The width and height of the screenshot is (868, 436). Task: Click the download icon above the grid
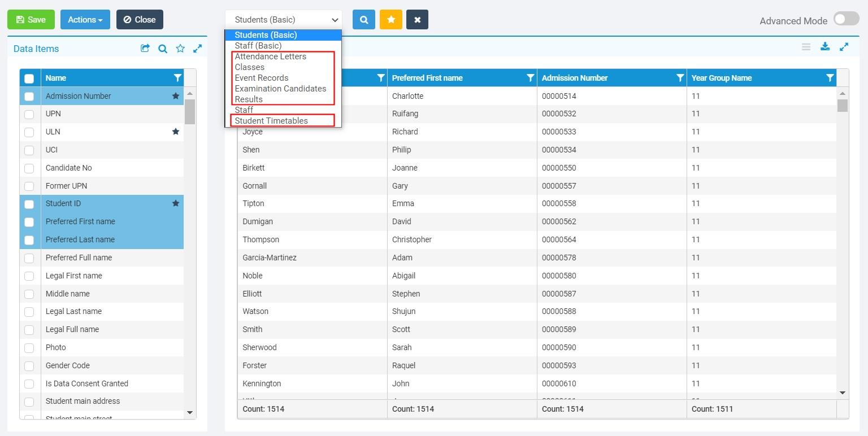coord(824,47)
